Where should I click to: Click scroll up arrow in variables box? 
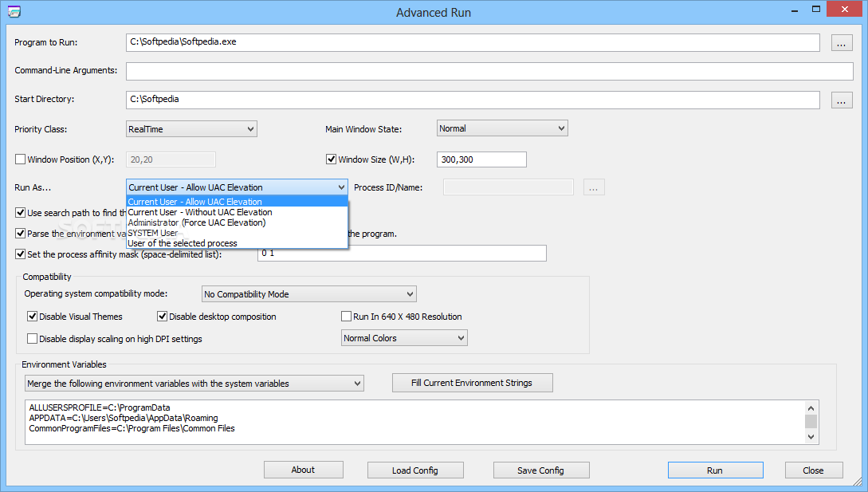[x=811, y=407]
